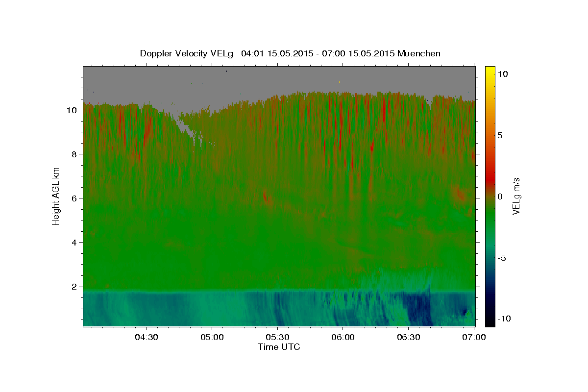
Task: Click the yellow top of the colorbar
Action: point(490,71)
